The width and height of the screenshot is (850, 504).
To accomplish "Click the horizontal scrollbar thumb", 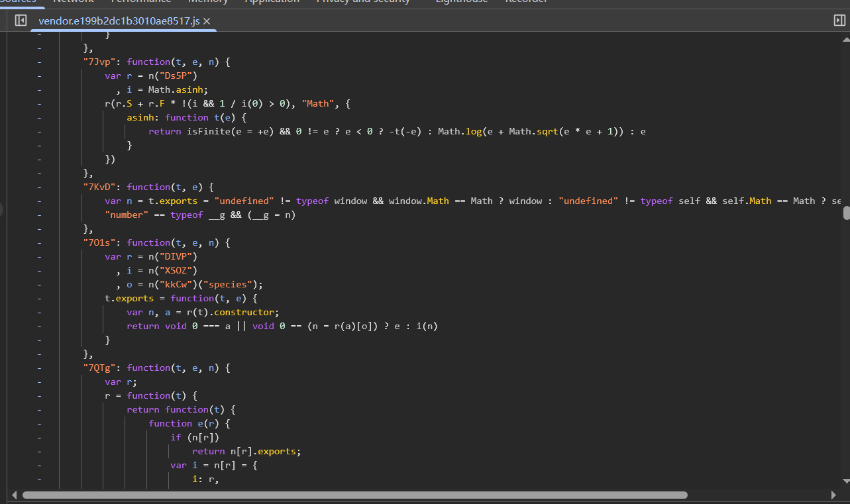I will tap(354, 495).
